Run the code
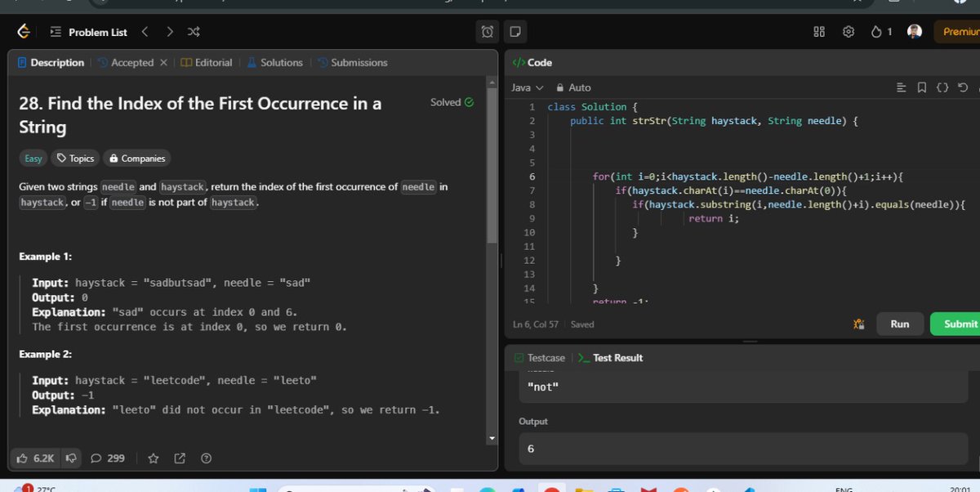 (900, 324)
